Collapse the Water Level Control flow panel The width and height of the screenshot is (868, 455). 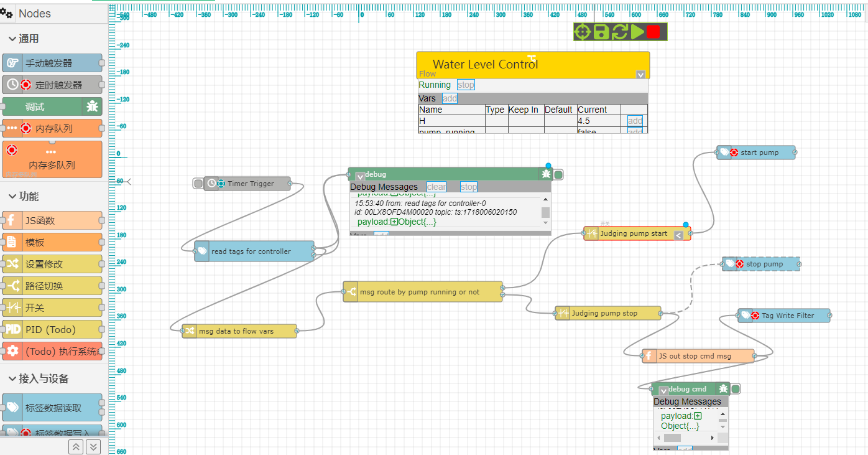click(x=641, y=75)
